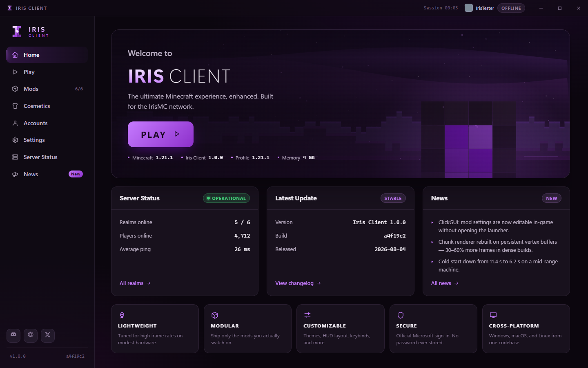
Task: Click the Session timer in title bar
Action: point(441,8)
